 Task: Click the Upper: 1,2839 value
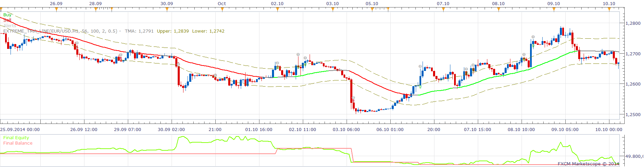(173, 31)
